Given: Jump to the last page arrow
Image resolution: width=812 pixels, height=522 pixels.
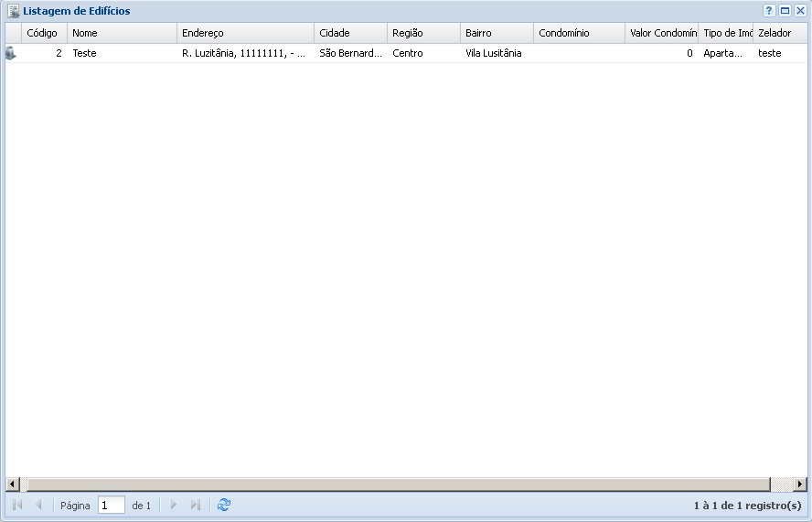Looking at the screenshot, I should point(195,505).
